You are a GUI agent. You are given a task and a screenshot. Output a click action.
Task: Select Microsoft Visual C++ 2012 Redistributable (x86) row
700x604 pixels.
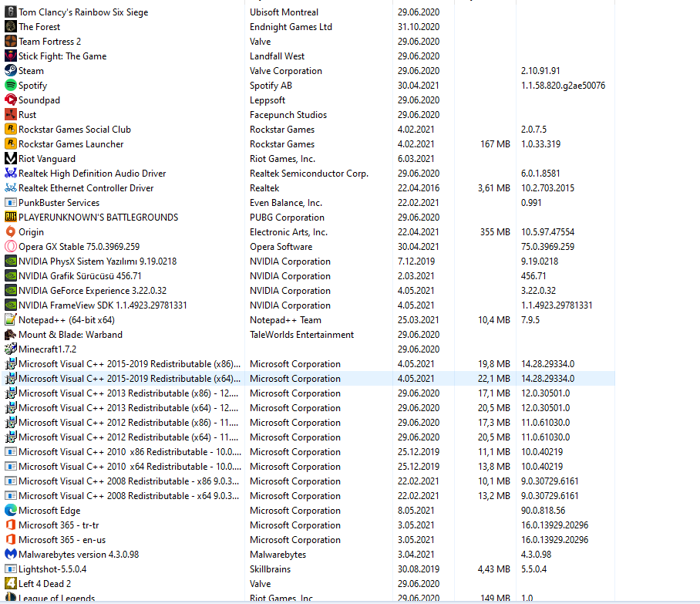[309, 423]
